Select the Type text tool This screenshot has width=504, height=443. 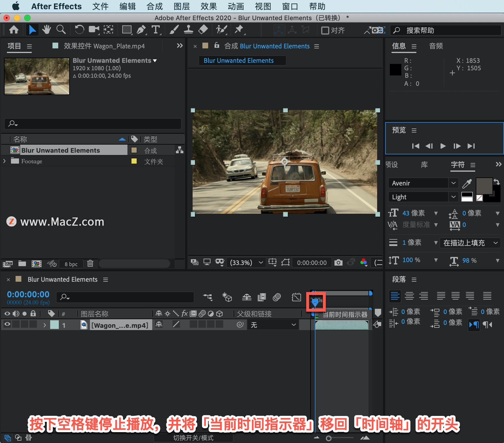(x=156, y=30)
